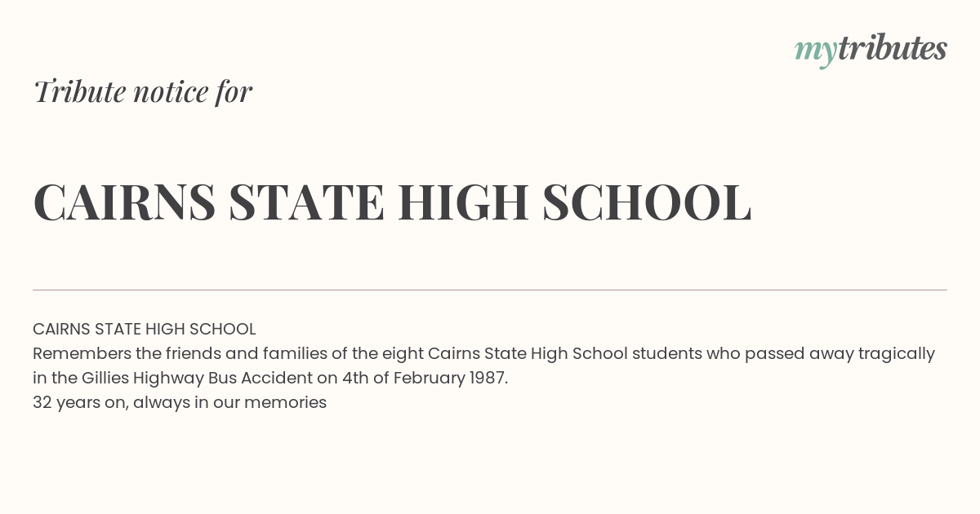Screen dimensions: 980x514
Task: Click the phrase "always in our memories"
Action: point(230,403)
